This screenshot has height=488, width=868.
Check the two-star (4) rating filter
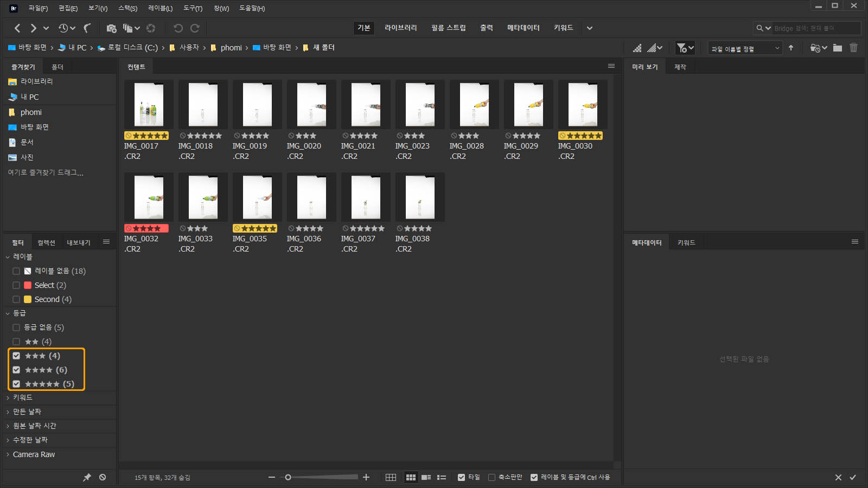pyautogui.click(x=16, y=342)
